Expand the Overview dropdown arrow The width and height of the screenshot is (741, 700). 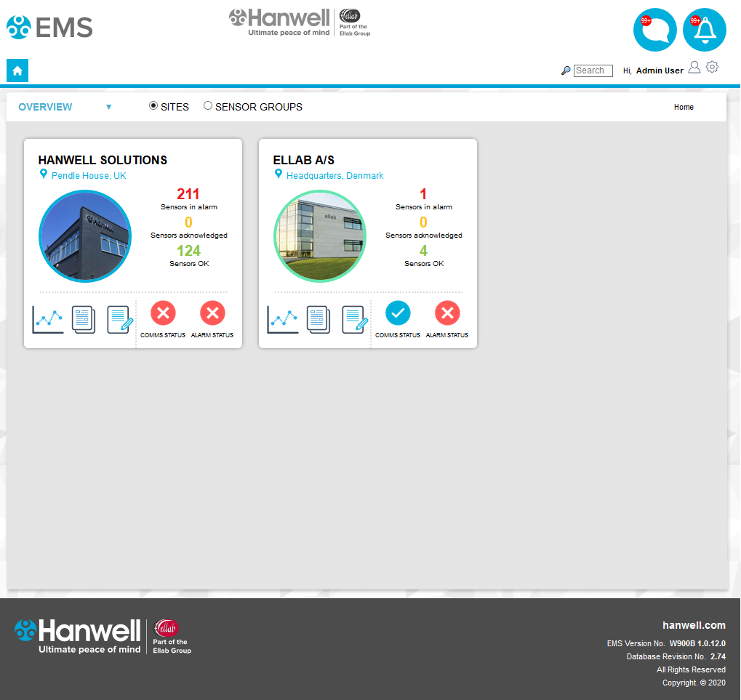pos(108,108)
